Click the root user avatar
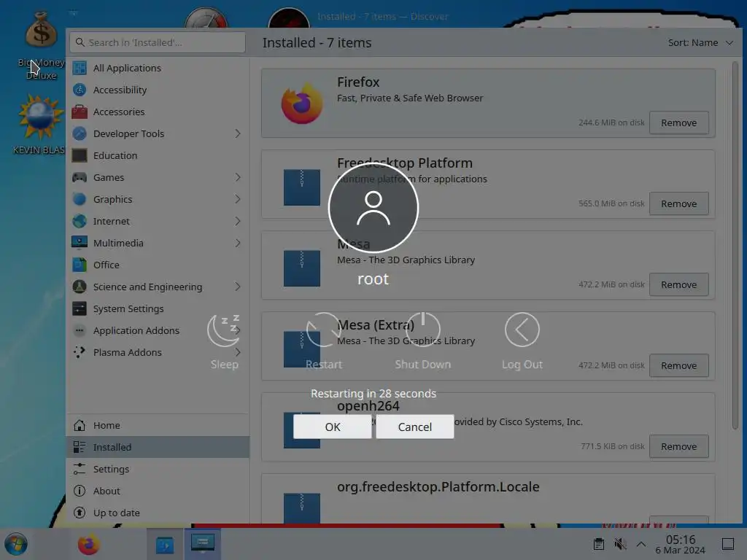Viewport: 747px width, 560px height. [373, 208]
